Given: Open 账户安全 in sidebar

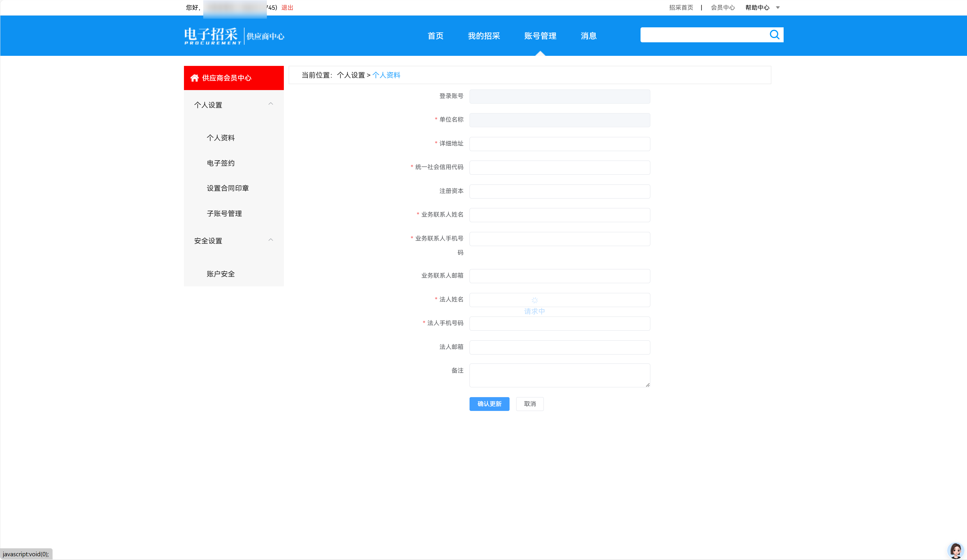Looking at the screenshot, I should (221, 274).
